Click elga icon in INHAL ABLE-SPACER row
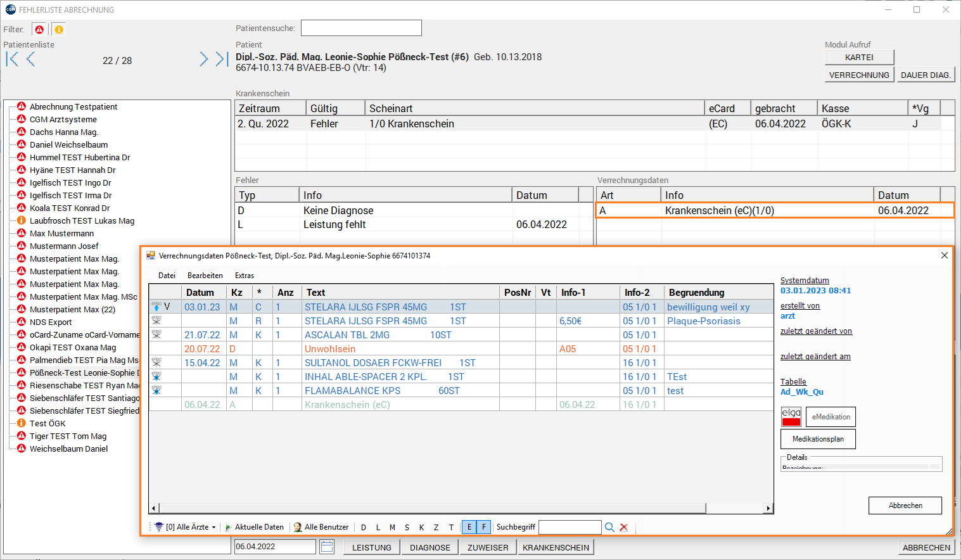Image resolution: width=961 pixels, height=560 pixels. coord(156,376)
